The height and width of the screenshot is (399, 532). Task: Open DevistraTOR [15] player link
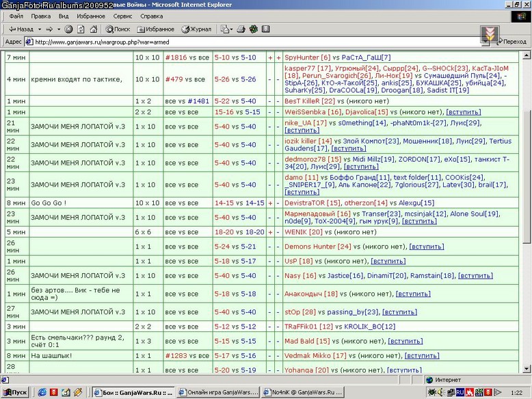(312, 203)
